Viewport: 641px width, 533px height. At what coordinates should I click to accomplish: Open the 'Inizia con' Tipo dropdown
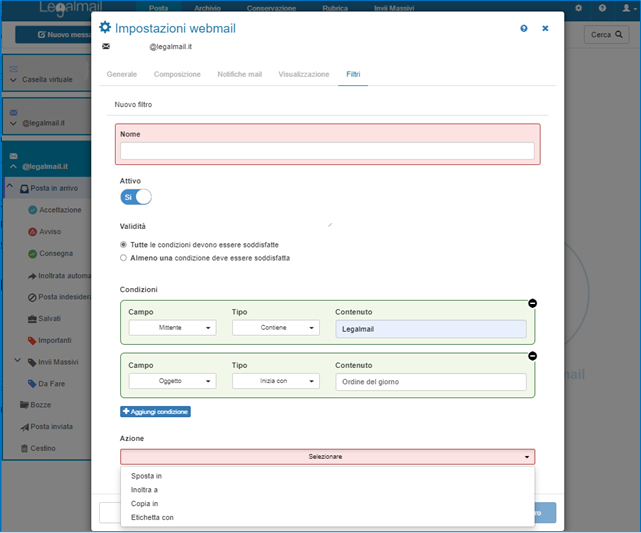pos(275,381)
